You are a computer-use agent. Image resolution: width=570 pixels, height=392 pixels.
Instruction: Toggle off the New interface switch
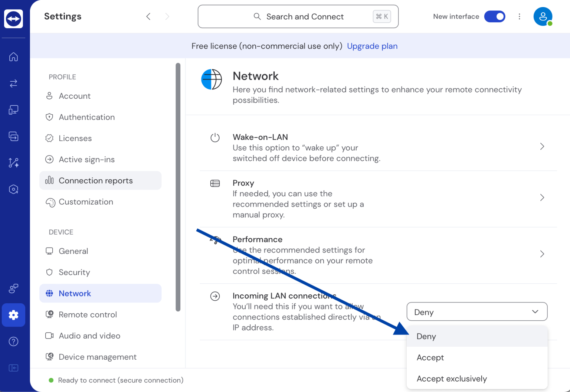point(495,16)
